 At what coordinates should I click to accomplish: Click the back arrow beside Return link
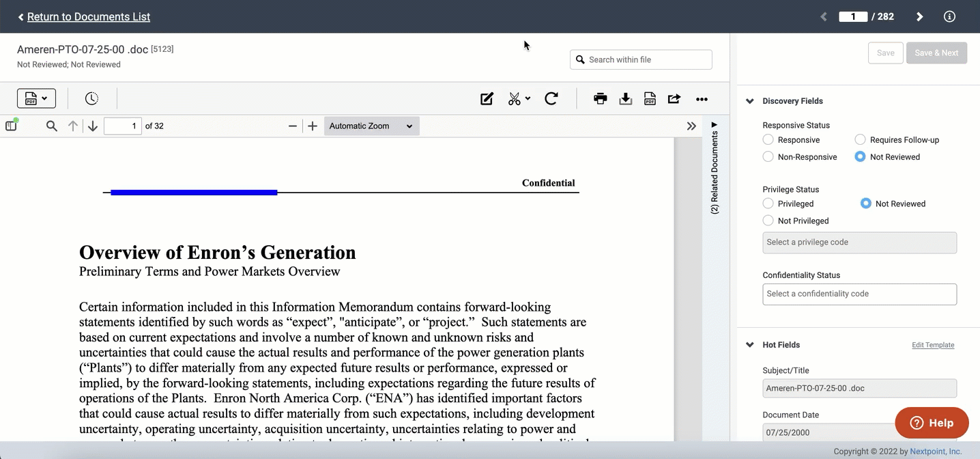coord(21,16)
